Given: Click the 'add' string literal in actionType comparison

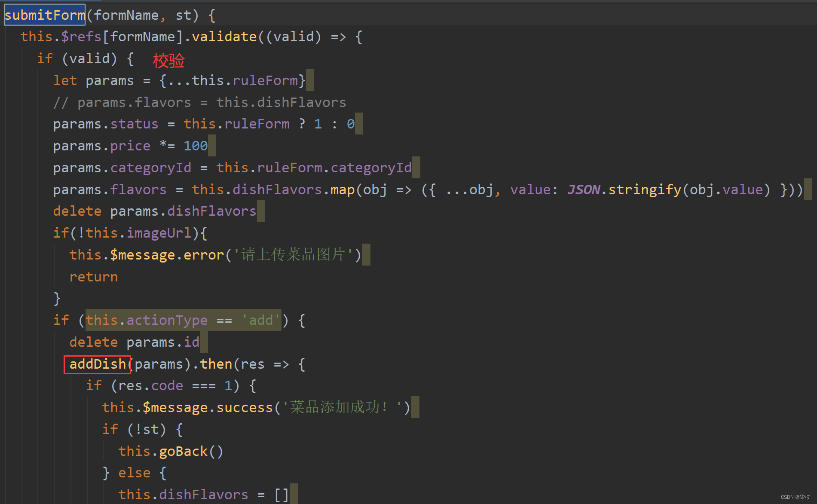Looking at the screenshot, I should coord(260,320).
